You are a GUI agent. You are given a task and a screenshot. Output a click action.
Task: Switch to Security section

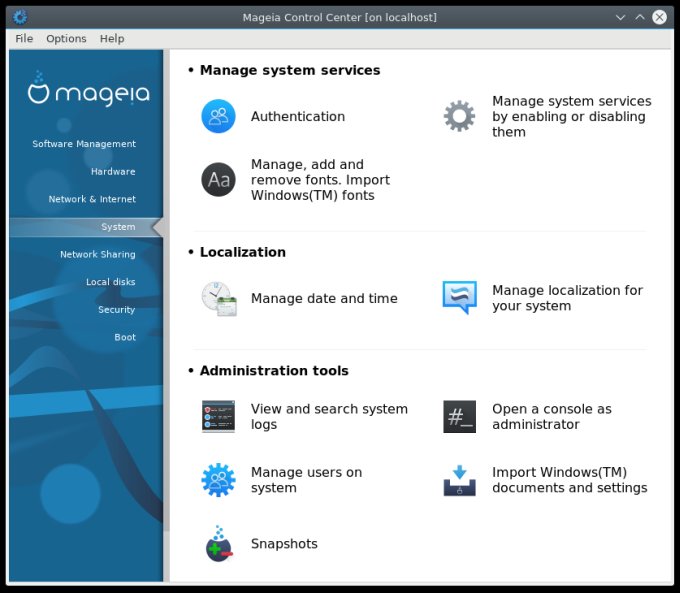tap(116, 310)
